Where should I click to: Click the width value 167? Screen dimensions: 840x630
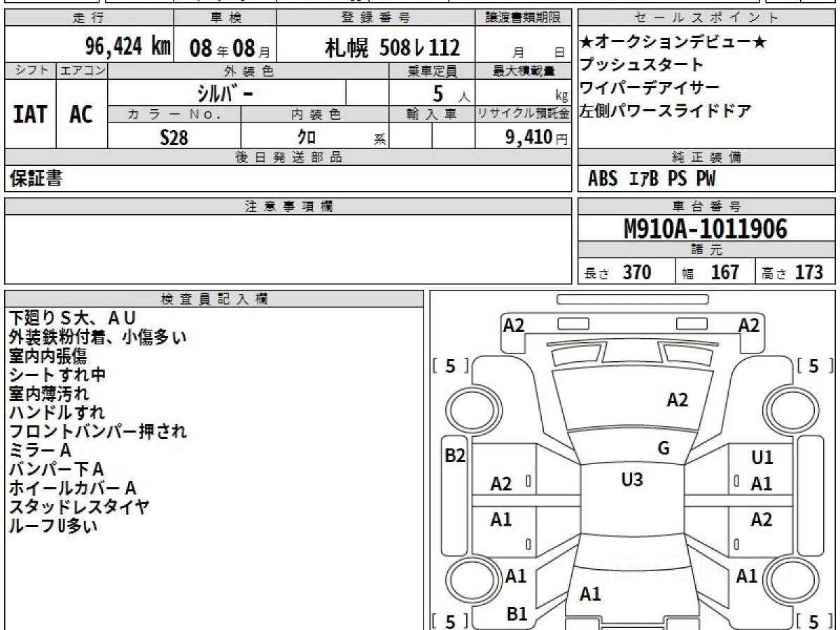[725, 272]
